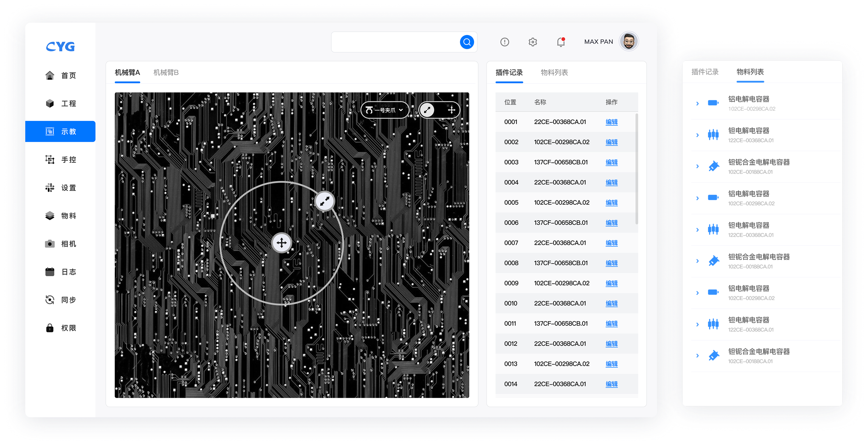Click 编辑 link for row 0001
Viewport: 868px width, 445px height.
pos(612,122)
